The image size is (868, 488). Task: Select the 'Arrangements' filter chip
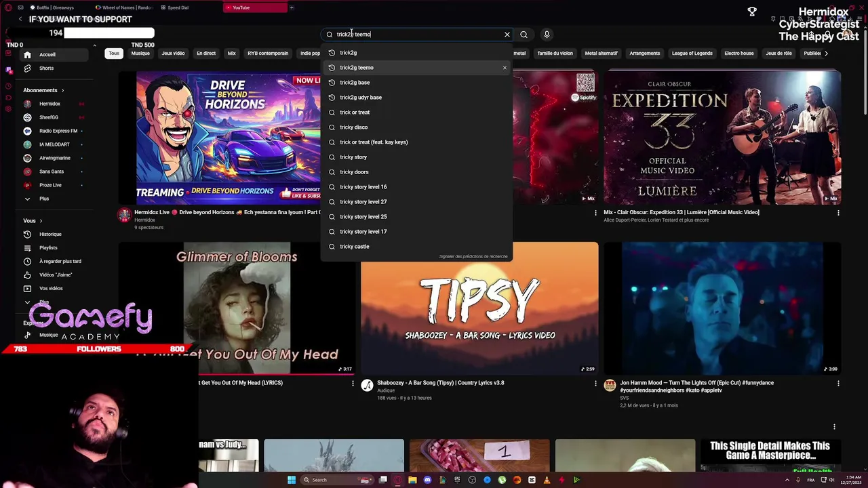click(644, 53)
